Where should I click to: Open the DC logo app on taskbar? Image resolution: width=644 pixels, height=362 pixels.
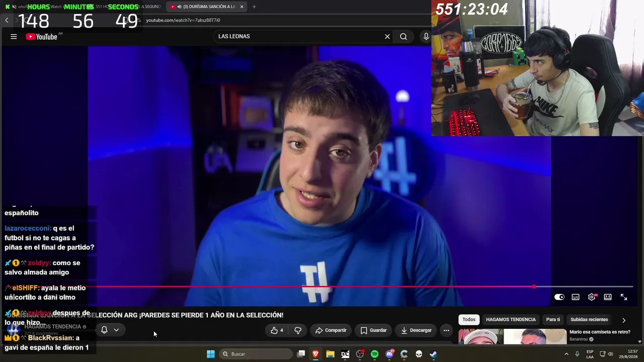(345, 354)
